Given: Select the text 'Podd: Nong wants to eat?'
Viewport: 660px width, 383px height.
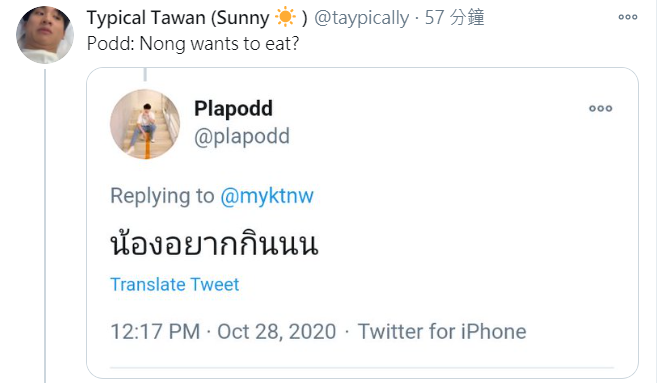Looking at the screenshot, I should (193, 44).
